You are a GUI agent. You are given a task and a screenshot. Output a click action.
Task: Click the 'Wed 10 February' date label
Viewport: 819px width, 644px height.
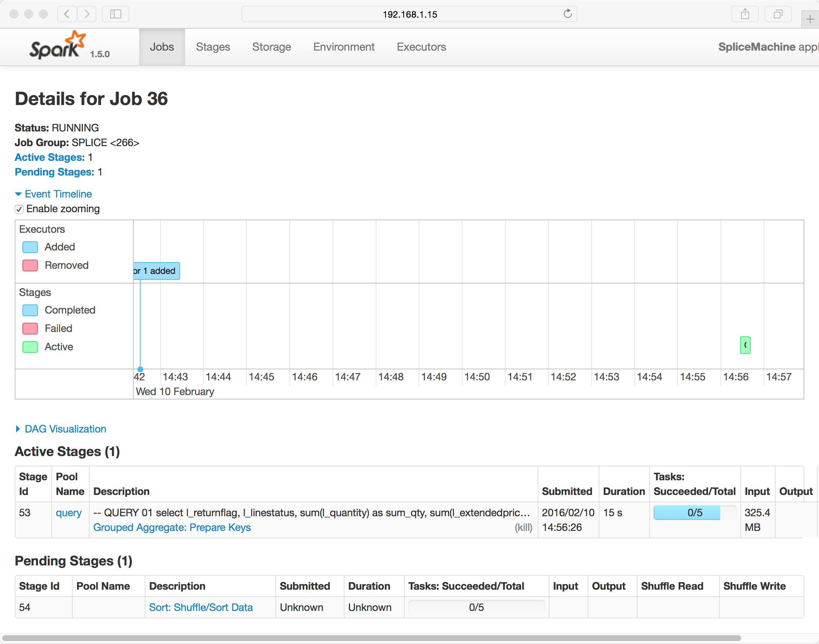click(x=175, y=391)
